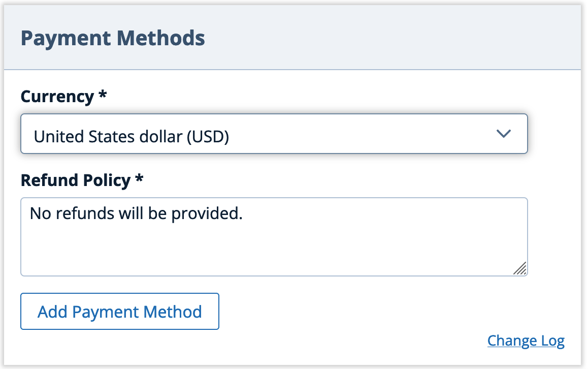This screenshot has width=588, height=369.
Task: View the change history via Change Log
Action: click(x=526, y=341)
